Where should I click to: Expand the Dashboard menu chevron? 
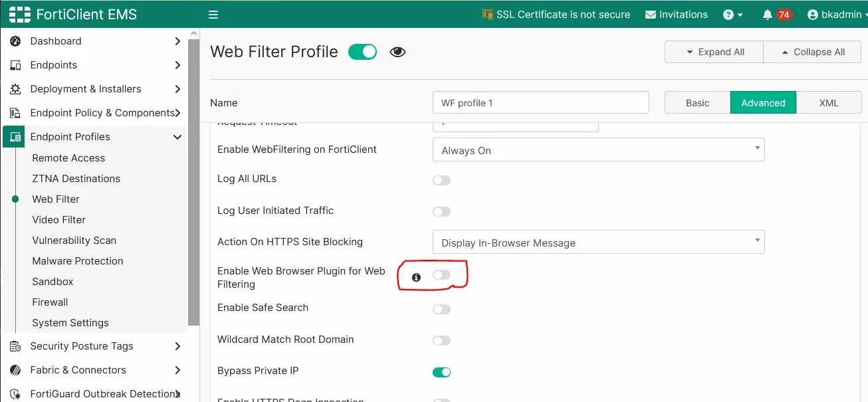[177, 41]
